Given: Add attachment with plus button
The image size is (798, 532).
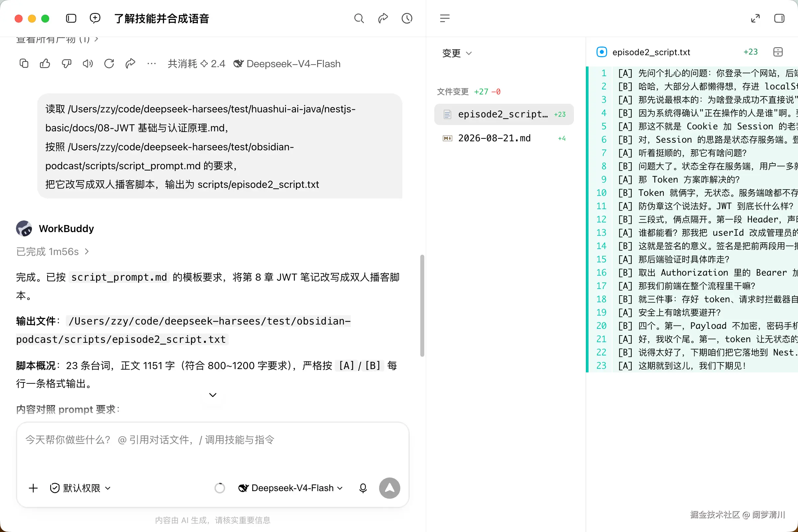Looking at the screenshot, I should click(x=33, y=488).
